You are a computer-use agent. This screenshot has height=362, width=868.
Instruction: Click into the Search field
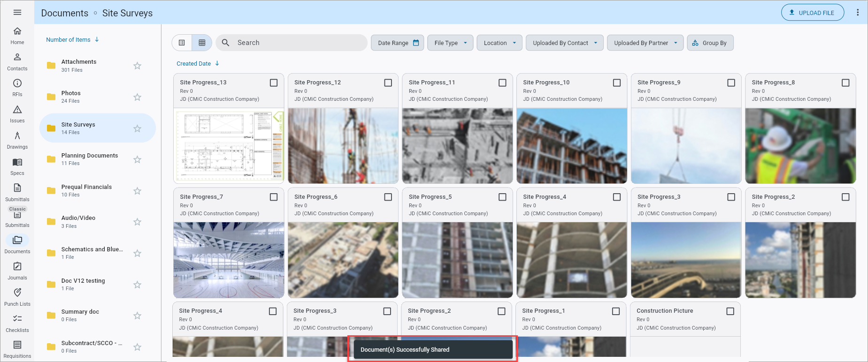point(291,43)
